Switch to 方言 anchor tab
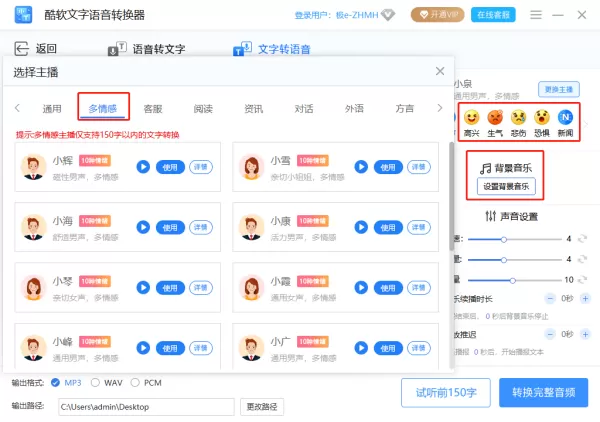Screen dimensions: 600x422 click(404, 109)
